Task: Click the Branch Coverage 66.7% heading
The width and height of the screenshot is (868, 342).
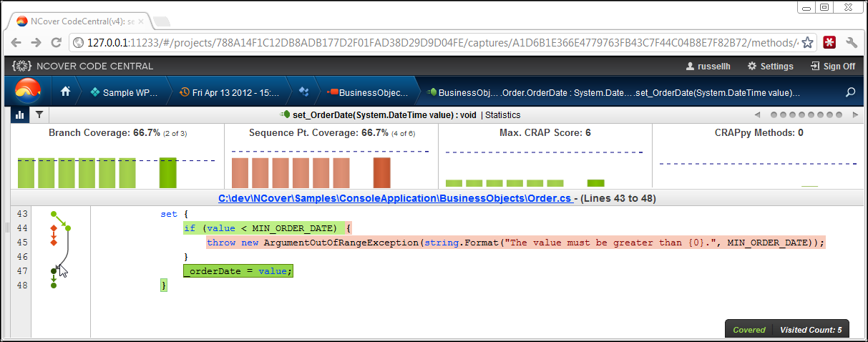Action: 117,132
